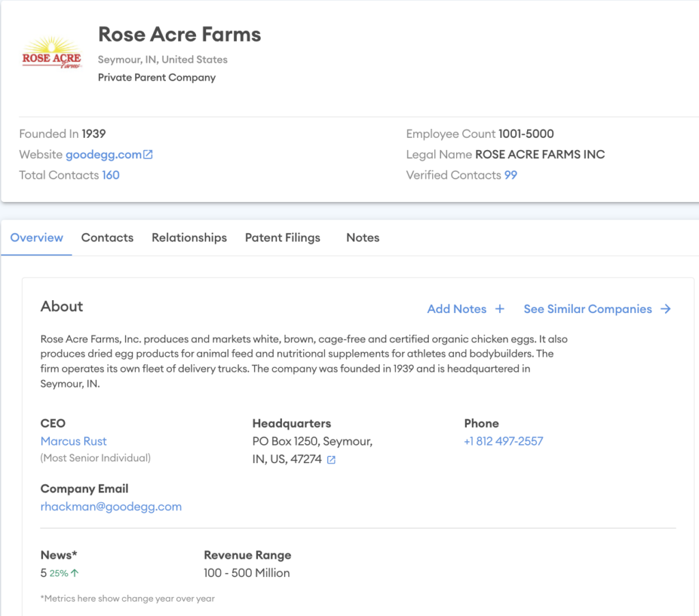Switch to the Overview tab
Screen dimensions: 699x616
pyautogui.click(x=37, y=238)
